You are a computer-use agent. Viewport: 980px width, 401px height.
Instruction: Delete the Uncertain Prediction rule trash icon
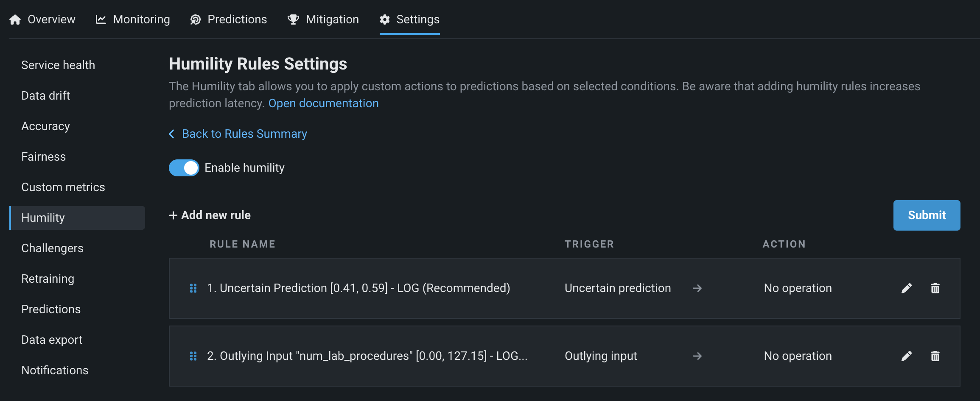(x=935, y=288)
